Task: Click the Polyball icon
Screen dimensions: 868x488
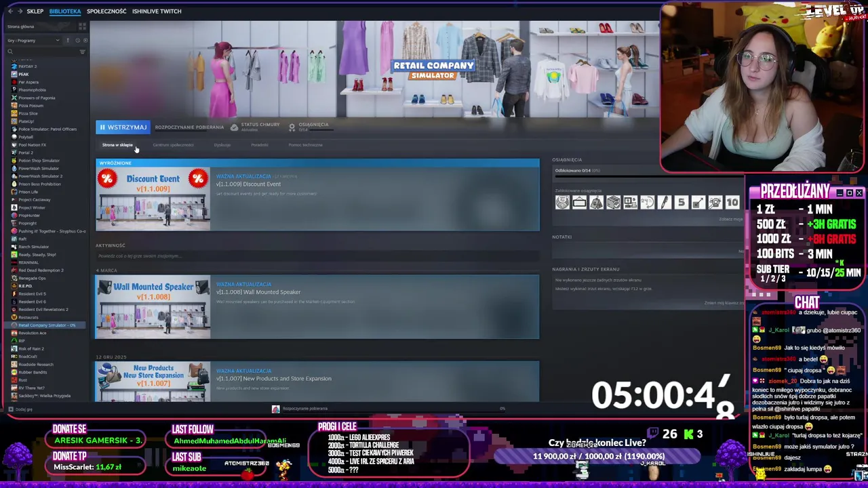Action: click(x=14, y=137)
